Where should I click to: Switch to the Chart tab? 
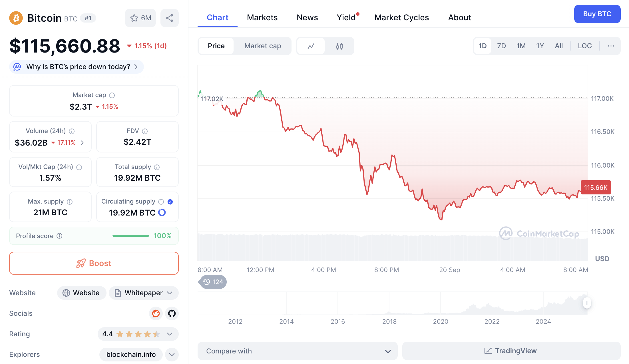[x=218, y=18]
